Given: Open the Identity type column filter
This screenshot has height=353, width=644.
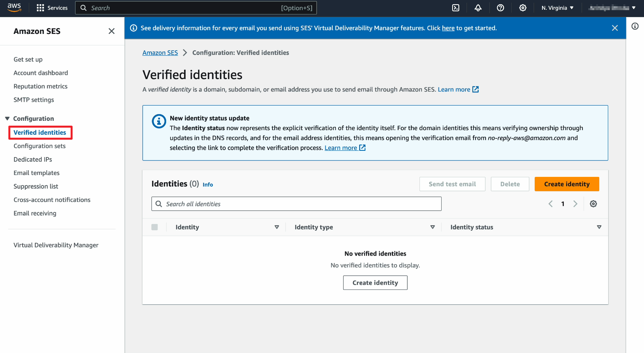Looking at the screenshot, I should (432, 227).
